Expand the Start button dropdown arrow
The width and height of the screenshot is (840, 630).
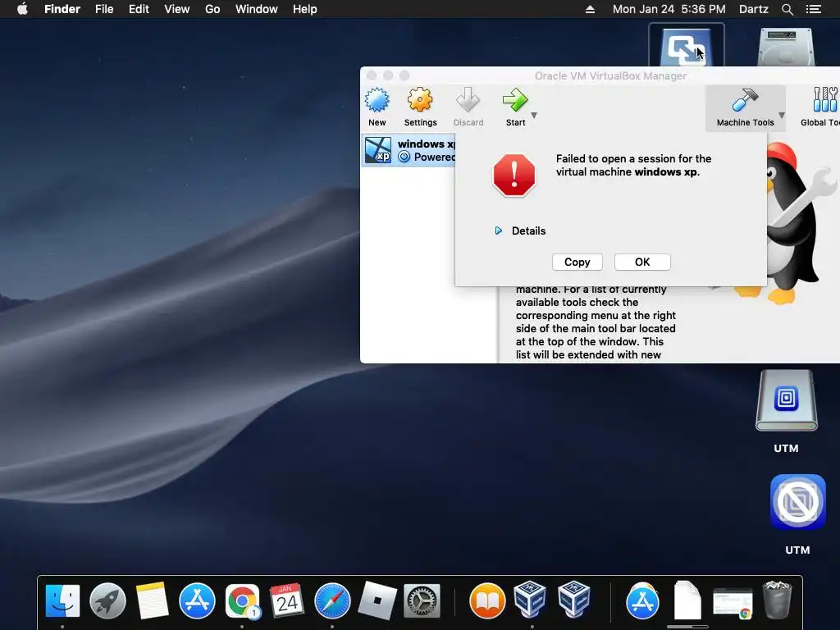(x=534, y=115)
